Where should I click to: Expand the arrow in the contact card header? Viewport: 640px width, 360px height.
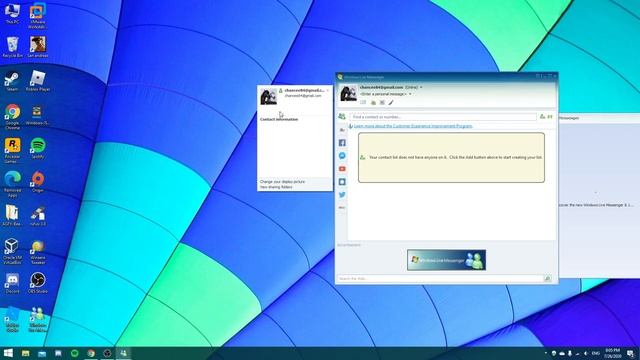point(327,90)
